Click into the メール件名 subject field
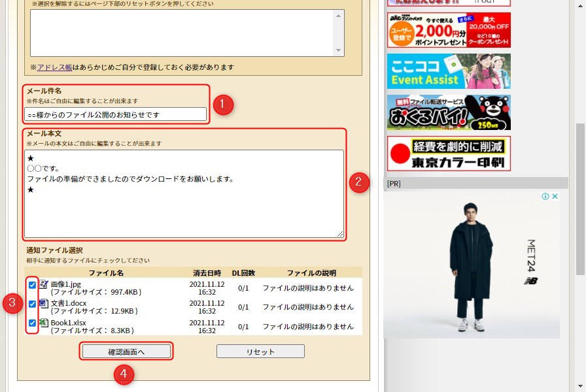The image size is (586, 392). click(115, 114)
